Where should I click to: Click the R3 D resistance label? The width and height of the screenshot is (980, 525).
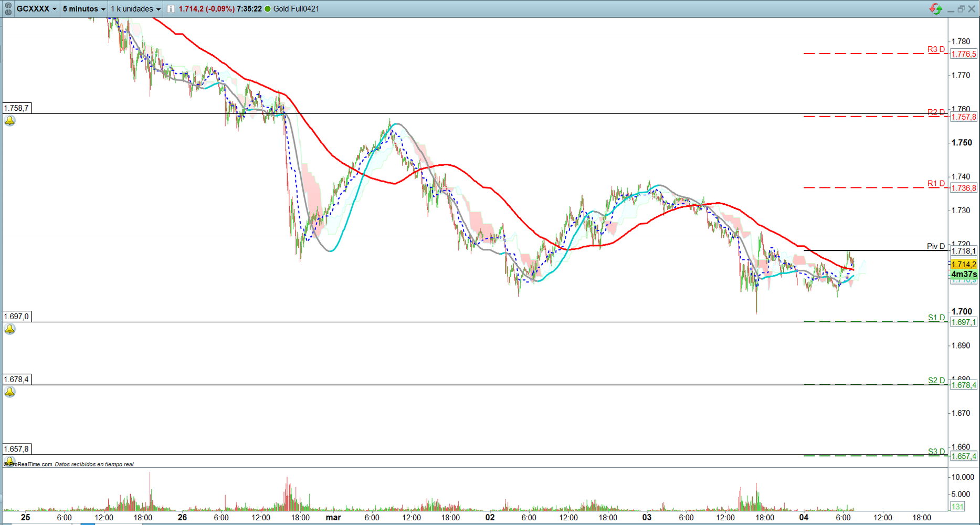(935, 49)
